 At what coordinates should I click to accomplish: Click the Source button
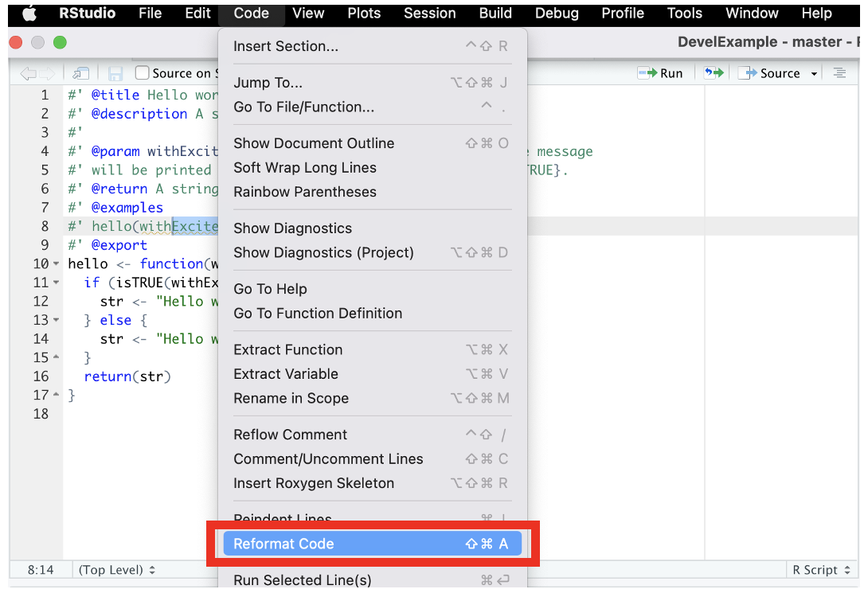coord(770,73)
